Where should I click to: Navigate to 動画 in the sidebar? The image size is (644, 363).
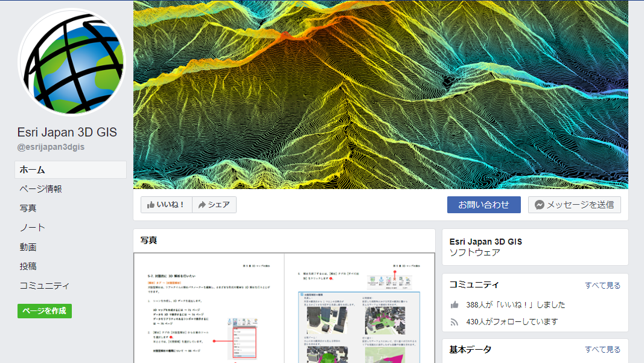tap(28, 247)
